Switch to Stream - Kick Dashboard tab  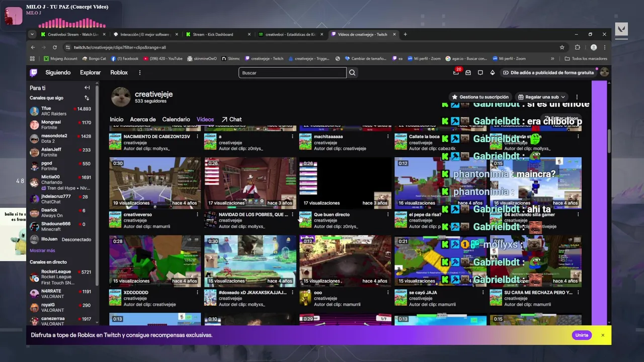(x=218, y=34)
